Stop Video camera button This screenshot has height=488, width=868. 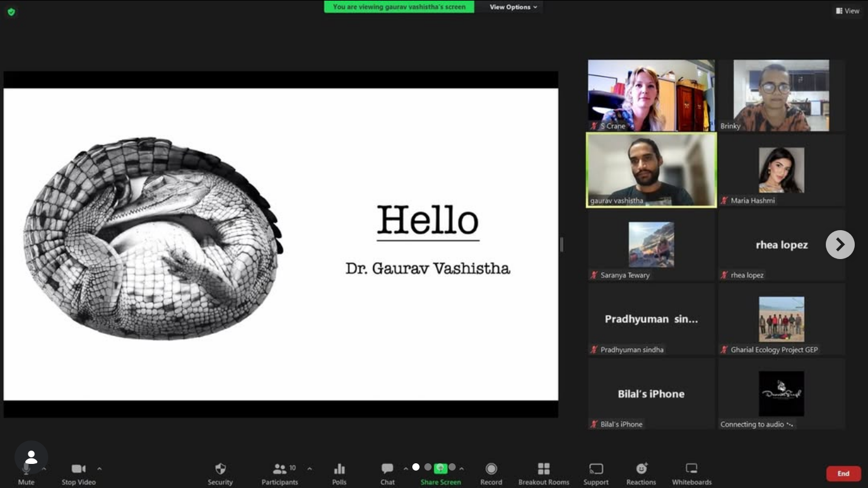[x=78, y=474]
